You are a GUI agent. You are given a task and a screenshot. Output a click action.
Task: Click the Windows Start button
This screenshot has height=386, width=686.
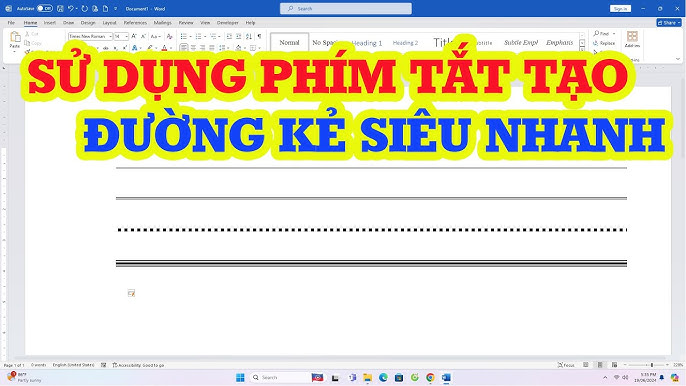[x=240, y=378]
